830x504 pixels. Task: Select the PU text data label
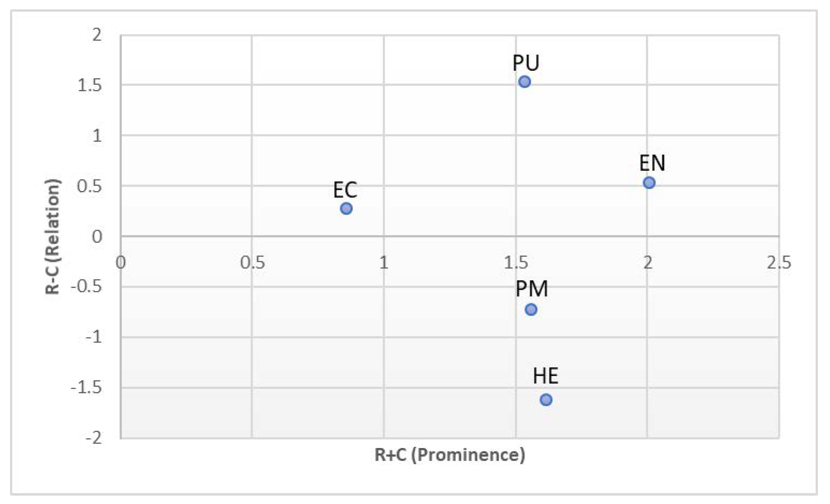click(526, 63)
